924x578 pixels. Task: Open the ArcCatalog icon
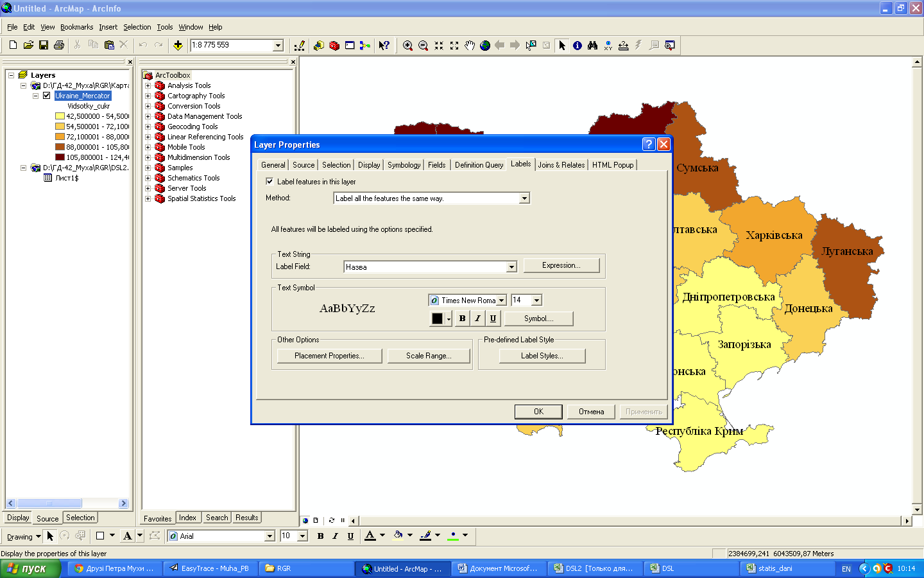319,45
